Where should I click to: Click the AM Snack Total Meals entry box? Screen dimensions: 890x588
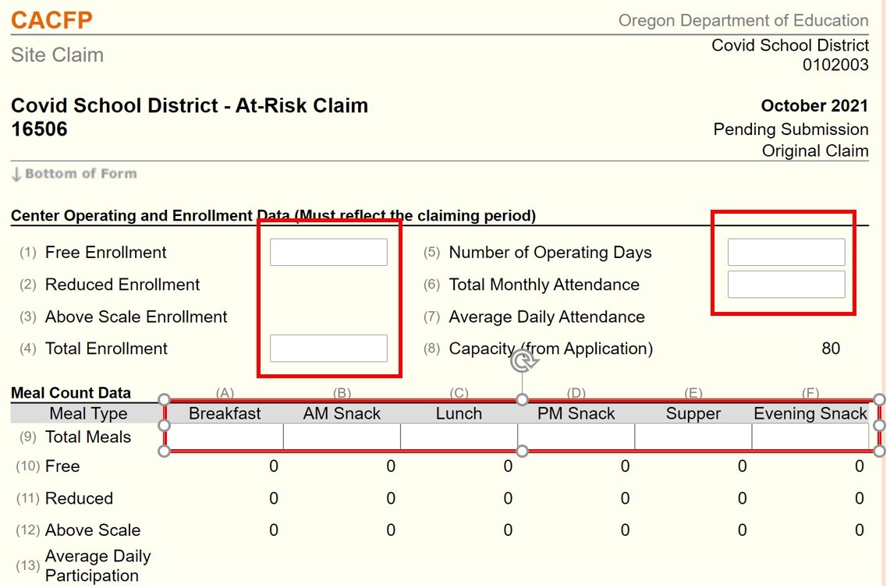click(x=341, y=437)
